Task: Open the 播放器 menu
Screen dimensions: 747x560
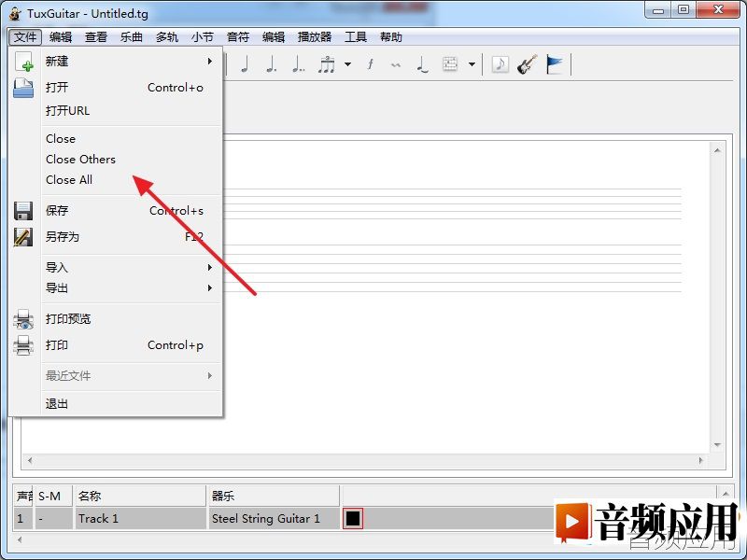Action: (x=315, y=37)
